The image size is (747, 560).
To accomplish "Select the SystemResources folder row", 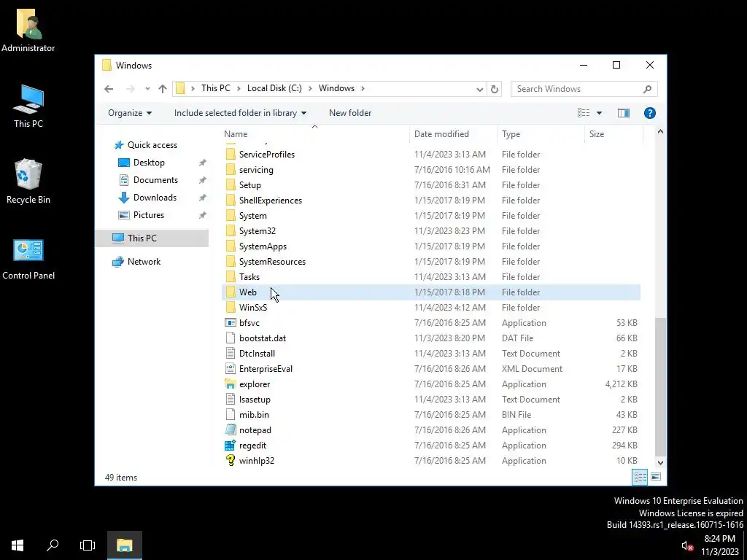I will [431, 262].
